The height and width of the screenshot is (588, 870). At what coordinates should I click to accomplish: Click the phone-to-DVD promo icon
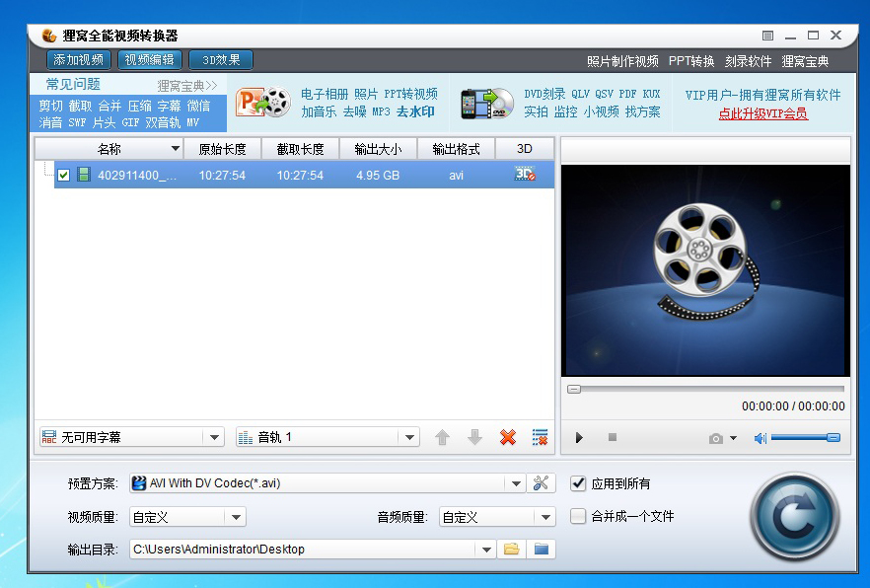click(486, 104)
